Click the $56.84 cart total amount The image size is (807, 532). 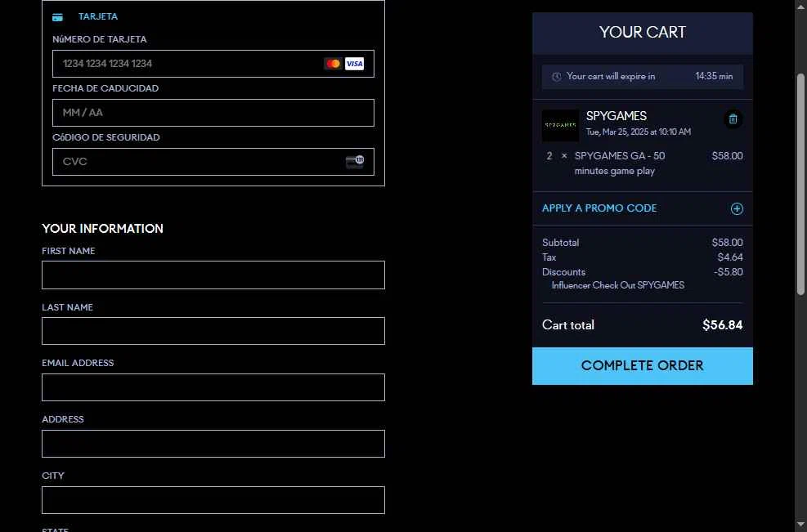[722, 325]
